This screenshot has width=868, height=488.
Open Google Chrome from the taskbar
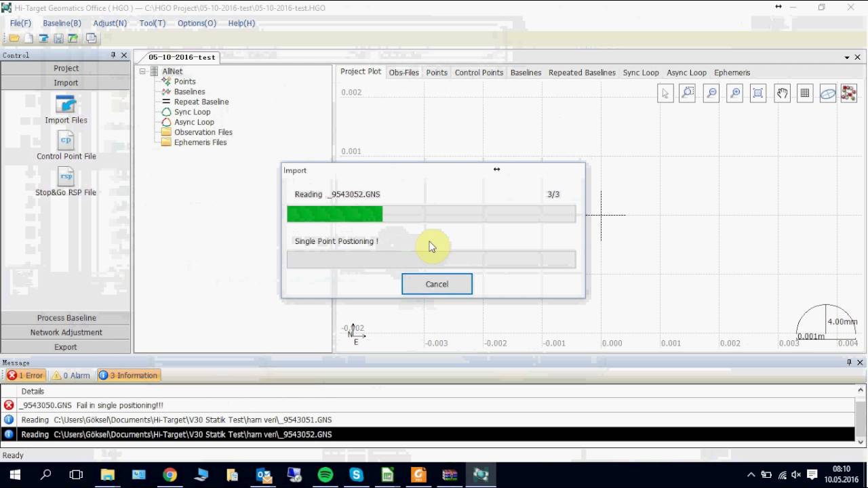pos(170,474)
